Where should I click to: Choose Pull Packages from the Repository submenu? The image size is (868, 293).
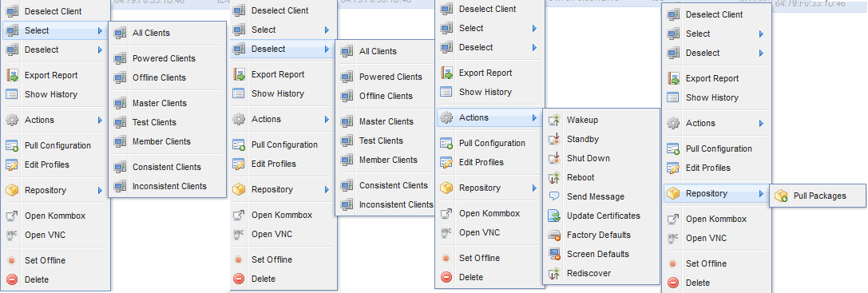click(819, 196)
